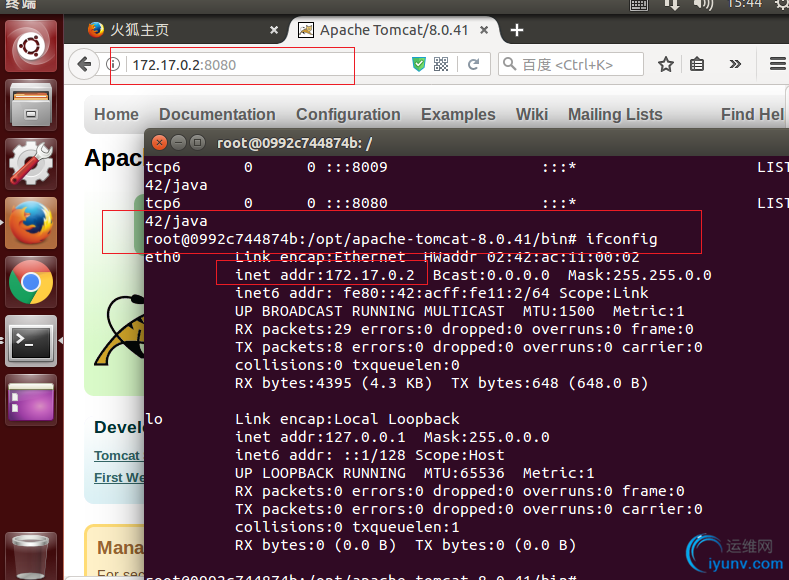
Task: Go back with the browser back arrow
Action: 84,64
